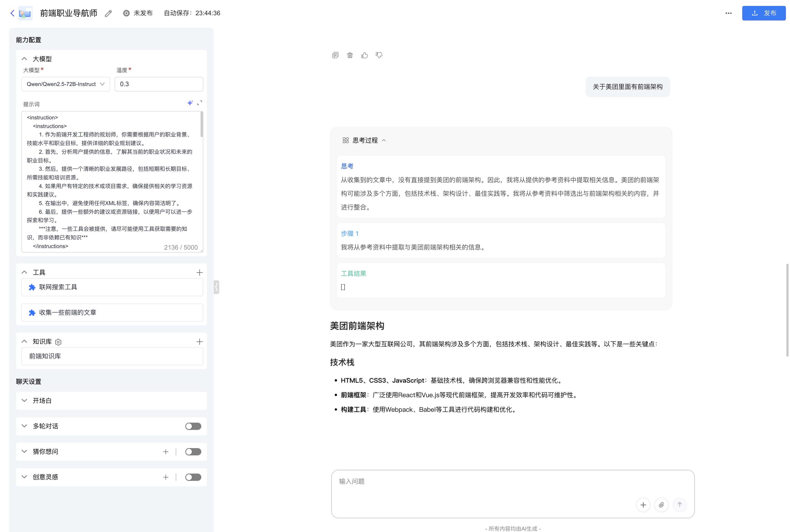Expand the prompt editor to fullscreen
This screenshot has width=790, height=532.
[x=199, y=103]
